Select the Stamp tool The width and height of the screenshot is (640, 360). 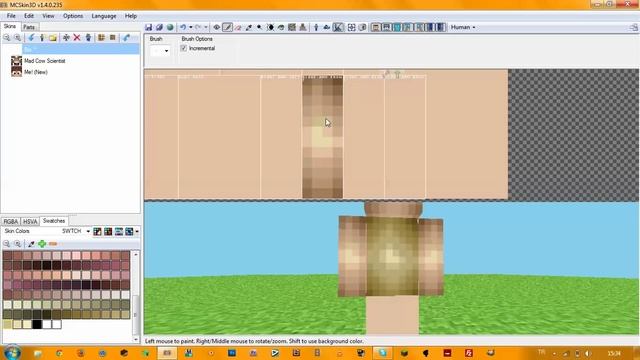point(302,27)
